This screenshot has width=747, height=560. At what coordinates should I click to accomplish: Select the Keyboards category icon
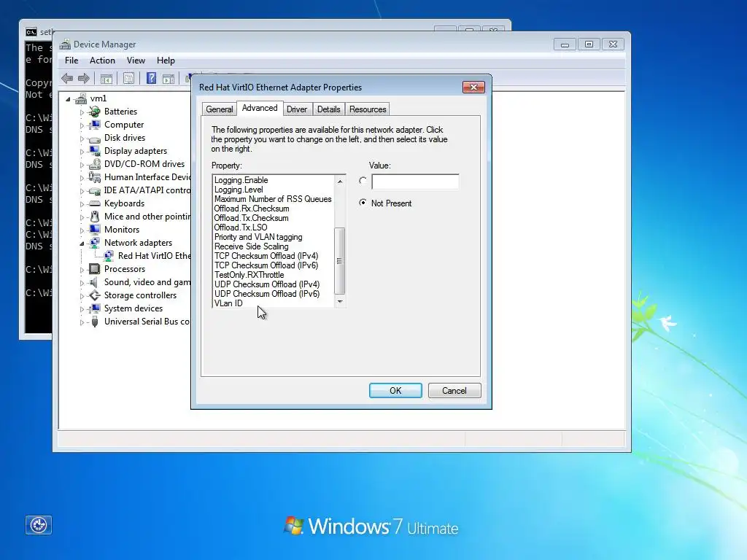tap(95, 203)
